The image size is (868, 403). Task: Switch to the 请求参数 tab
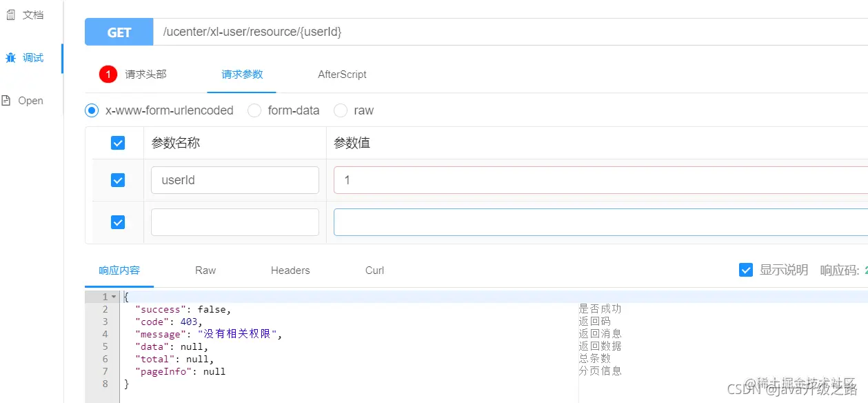(242, 75)
